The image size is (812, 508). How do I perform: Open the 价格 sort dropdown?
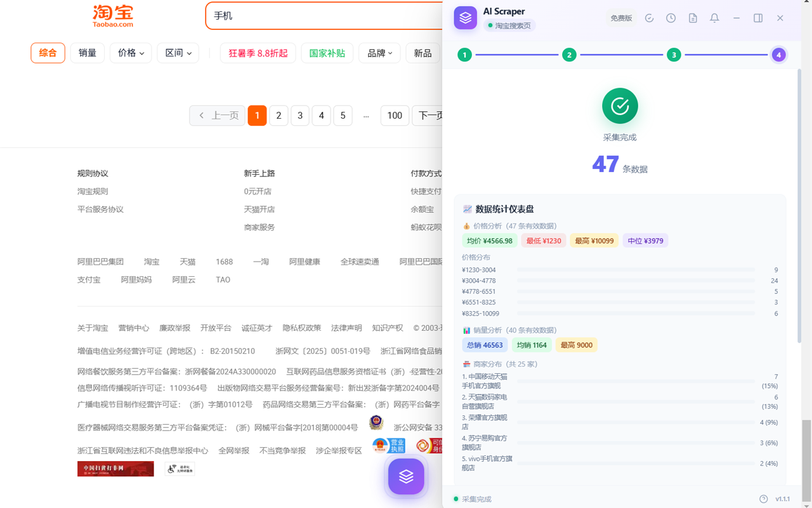click(x=131, y=53)
